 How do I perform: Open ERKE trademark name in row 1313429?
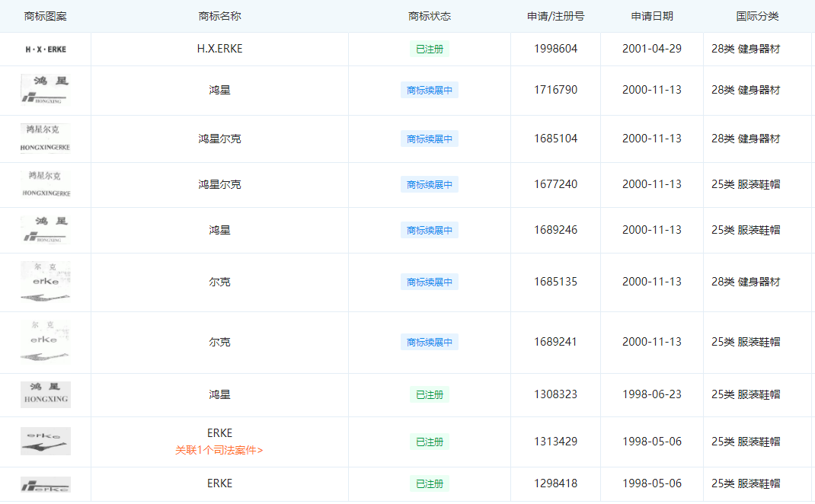[x=220, y=433]
